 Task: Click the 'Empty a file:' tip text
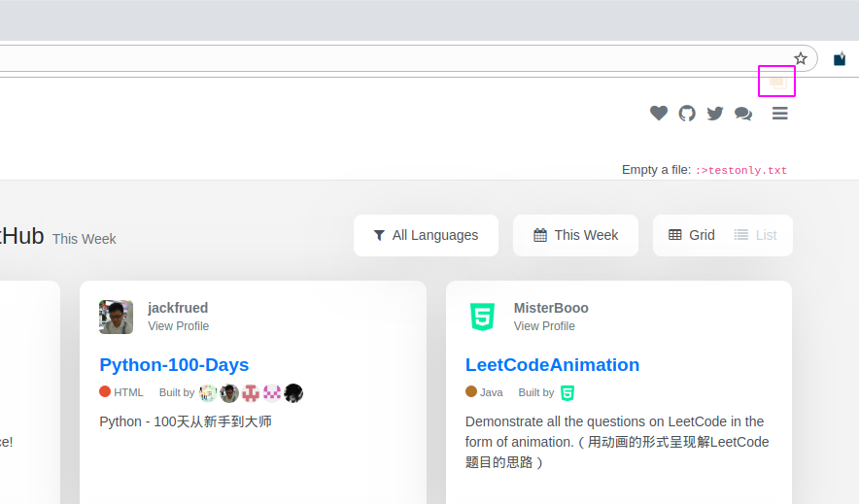click(656, 170)
